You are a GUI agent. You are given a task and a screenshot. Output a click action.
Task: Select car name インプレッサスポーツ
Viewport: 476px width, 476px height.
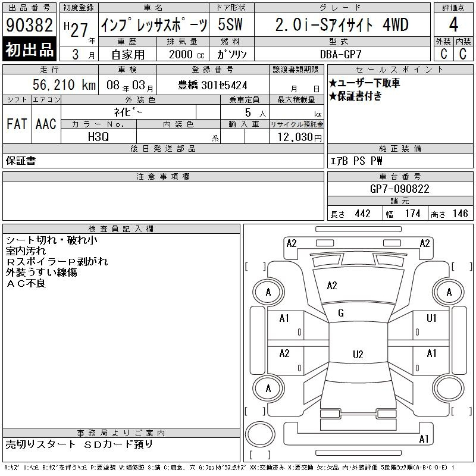[154, 25]
